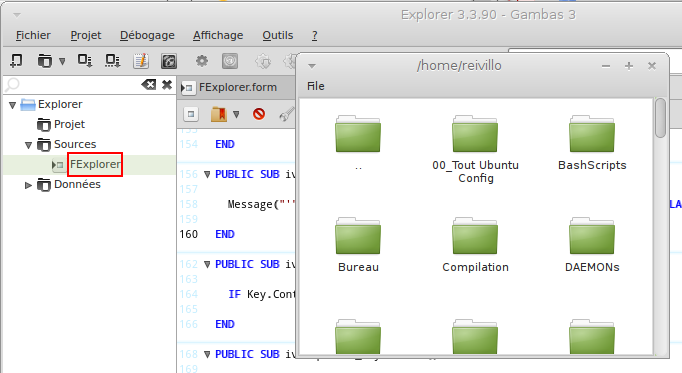Click the vertical scrollbar handle in the file window
Screen dimensions: 682x373
tap(660, 118)
